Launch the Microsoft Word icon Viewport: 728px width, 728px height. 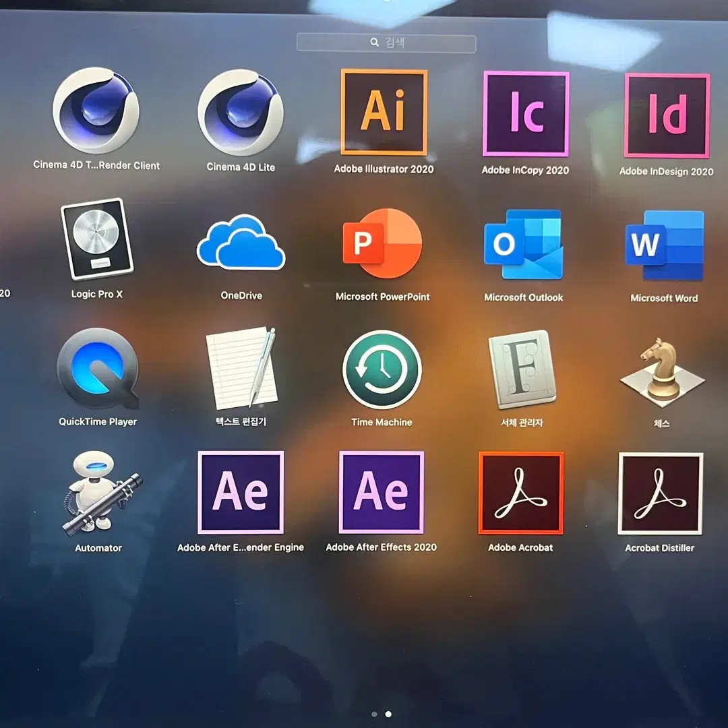point(665,245)
